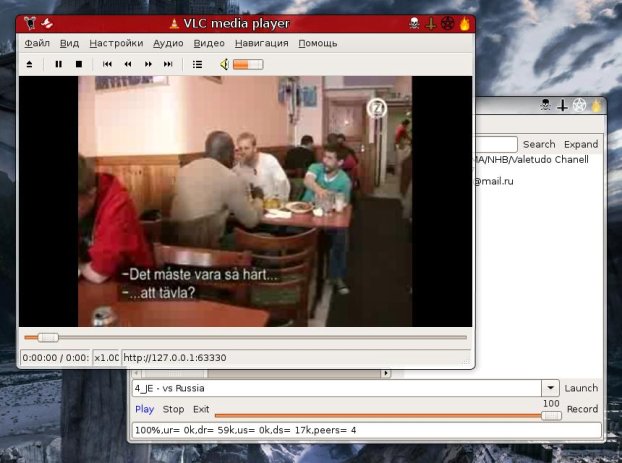The height and width of the screenshot is (463, 622).
Task: Open the Настройки menu
Action: click(x=116, y=43)
